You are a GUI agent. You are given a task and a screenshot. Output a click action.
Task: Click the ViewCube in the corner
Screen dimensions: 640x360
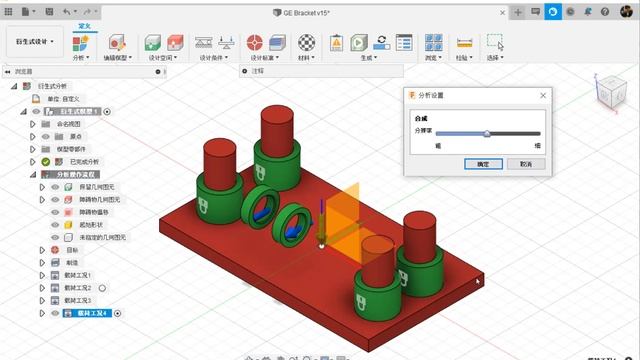click(x=611, y=93)
